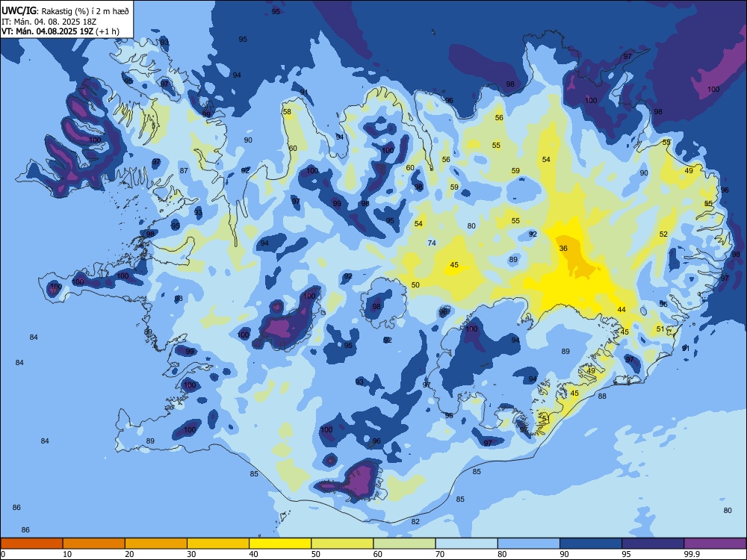
Task: Click the '40' label under the color bar
Action: (x=254, y=554)
